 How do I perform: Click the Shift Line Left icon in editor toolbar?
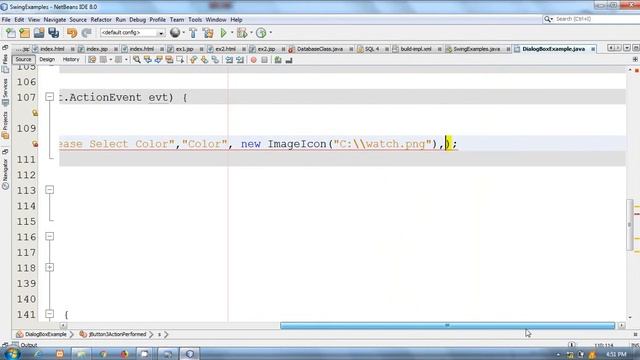click(229, 60)
